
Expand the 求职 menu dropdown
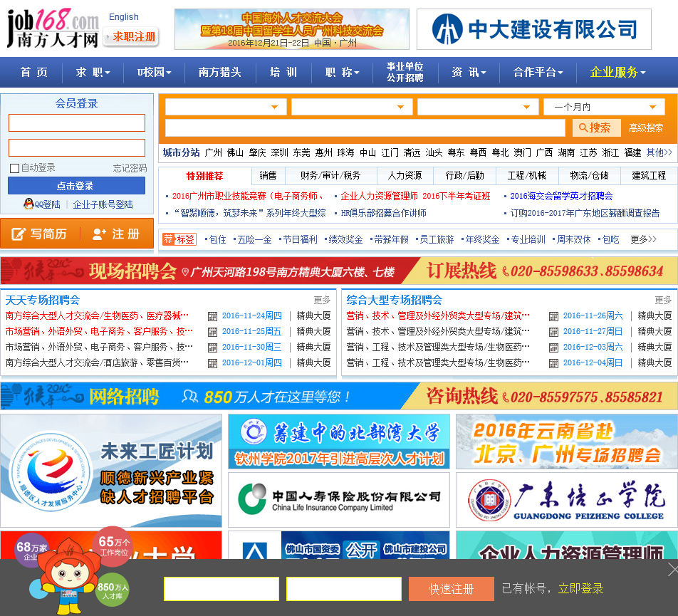pos(93,72)
